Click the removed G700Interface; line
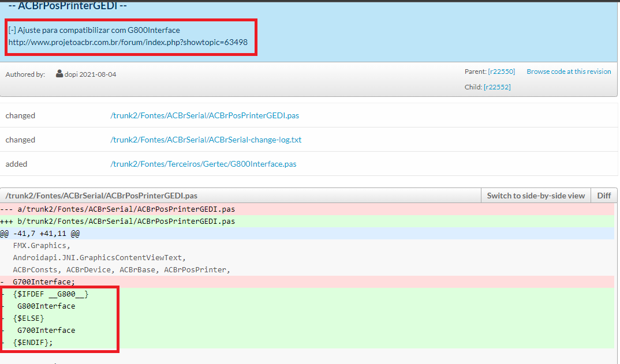This screenshot has height=364, width=620. [x=307, y=282]
